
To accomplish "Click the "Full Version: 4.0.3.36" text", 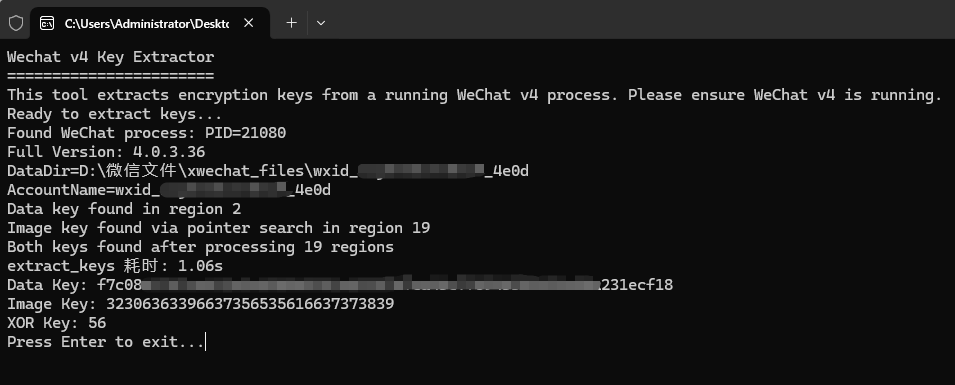I will (x=106, y=152).
